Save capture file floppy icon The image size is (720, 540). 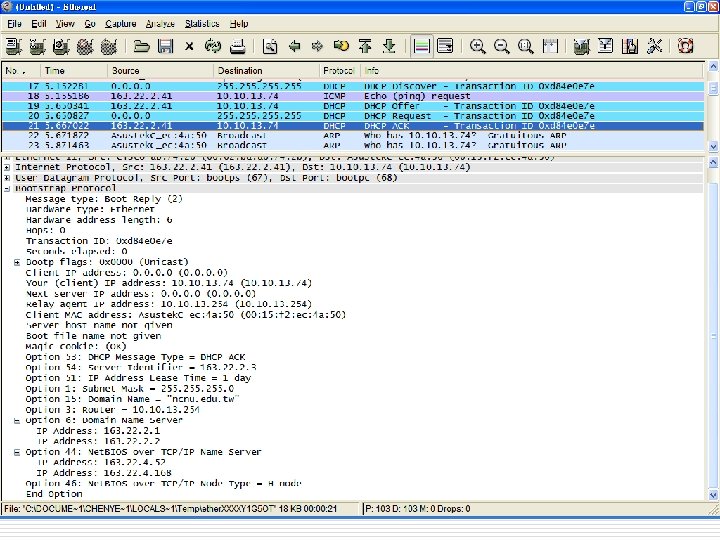(x=165, y=46)
